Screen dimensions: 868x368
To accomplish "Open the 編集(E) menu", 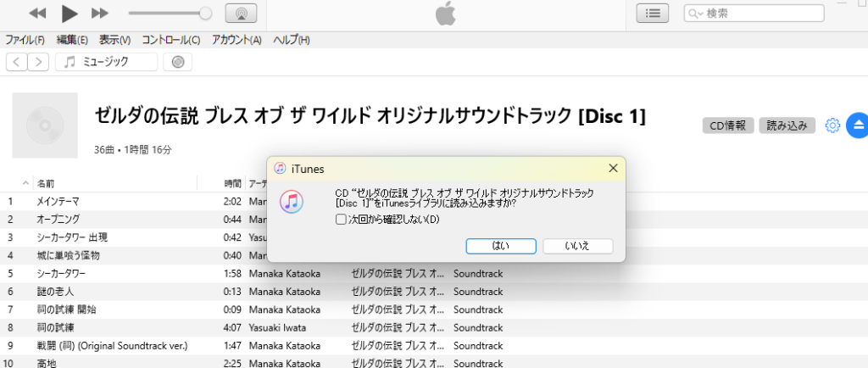I will [x=72, y=40].
